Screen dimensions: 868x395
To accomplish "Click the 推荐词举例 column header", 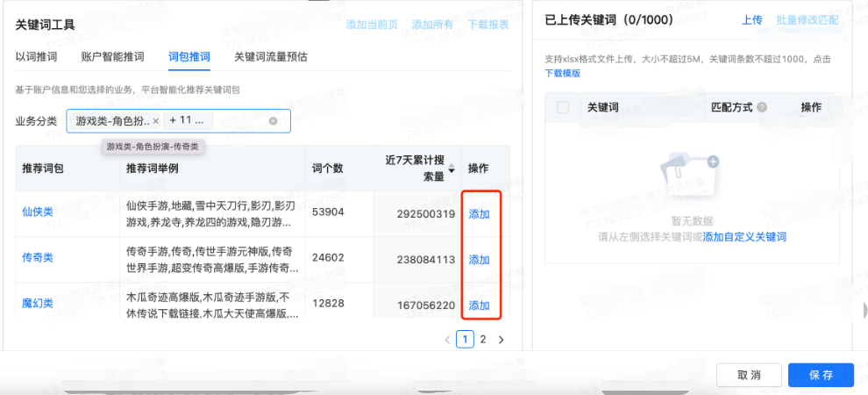I will point(153,169).
